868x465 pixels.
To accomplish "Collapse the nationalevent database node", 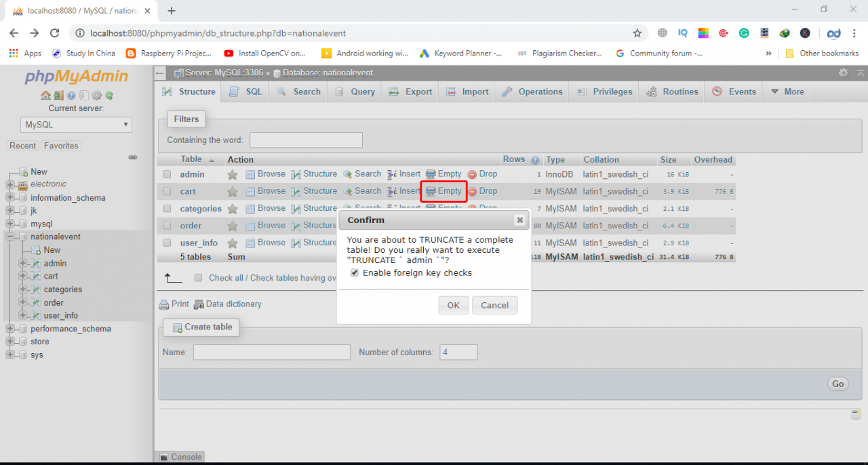I will (x=10, y=237).
